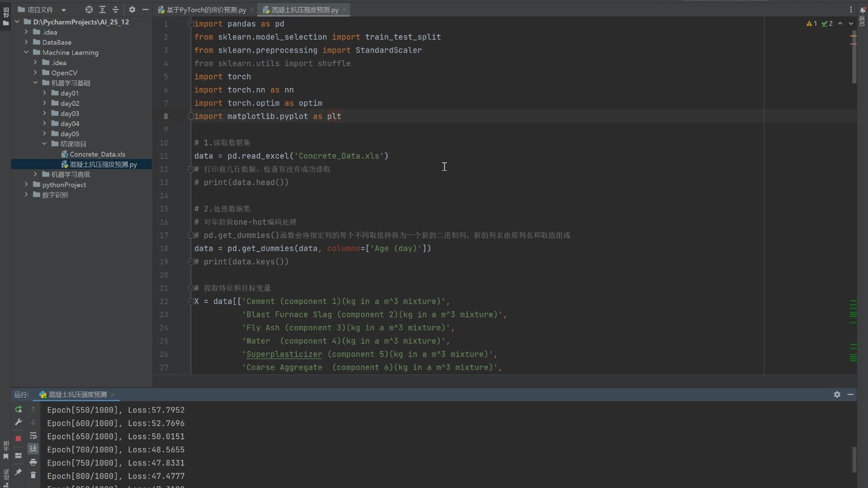The image size is (868, 488).
Task: Expand all nodes in project tree
Action: 102,10
